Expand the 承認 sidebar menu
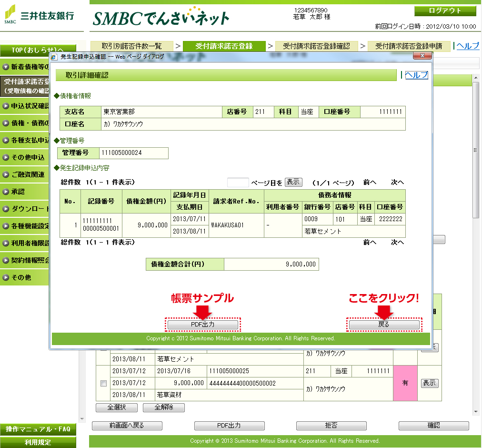 (x=25, y=192)
